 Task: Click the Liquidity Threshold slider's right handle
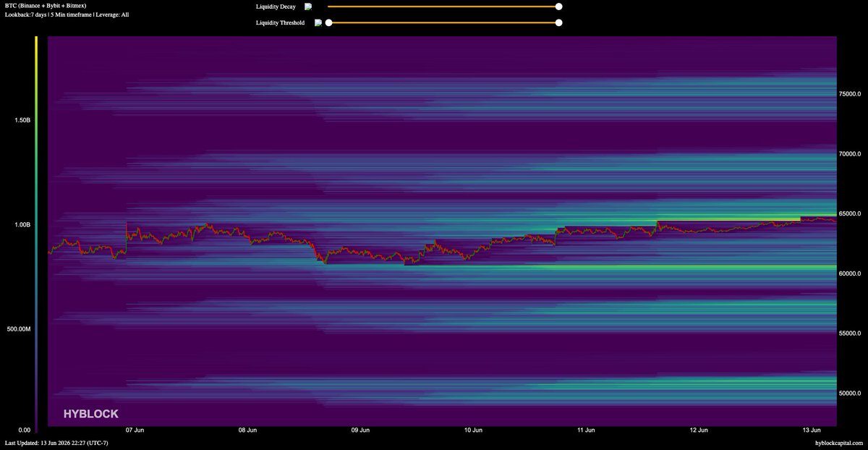pos(558,22)
